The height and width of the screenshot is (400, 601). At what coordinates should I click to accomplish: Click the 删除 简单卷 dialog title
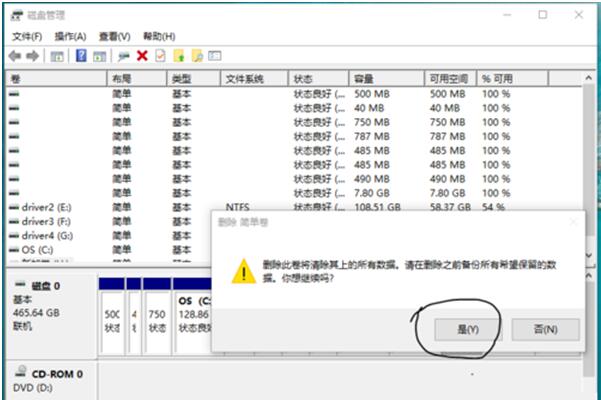click(243, 222)
